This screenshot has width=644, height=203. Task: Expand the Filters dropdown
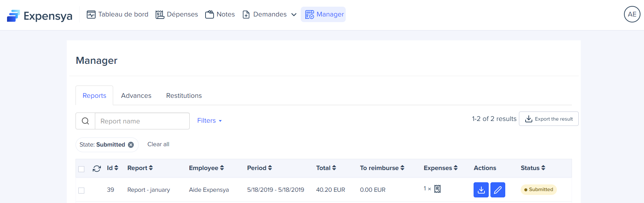(x=209, y=121)
